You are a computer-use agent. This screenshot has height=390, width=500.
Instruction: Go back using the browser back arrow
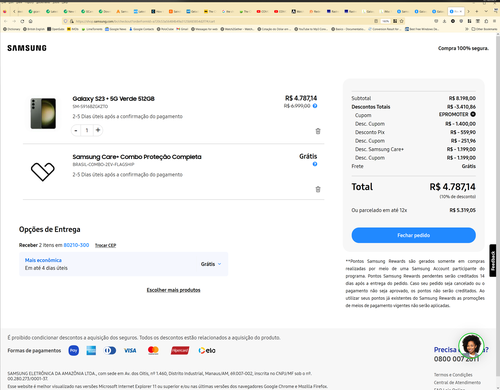[6, 21]
